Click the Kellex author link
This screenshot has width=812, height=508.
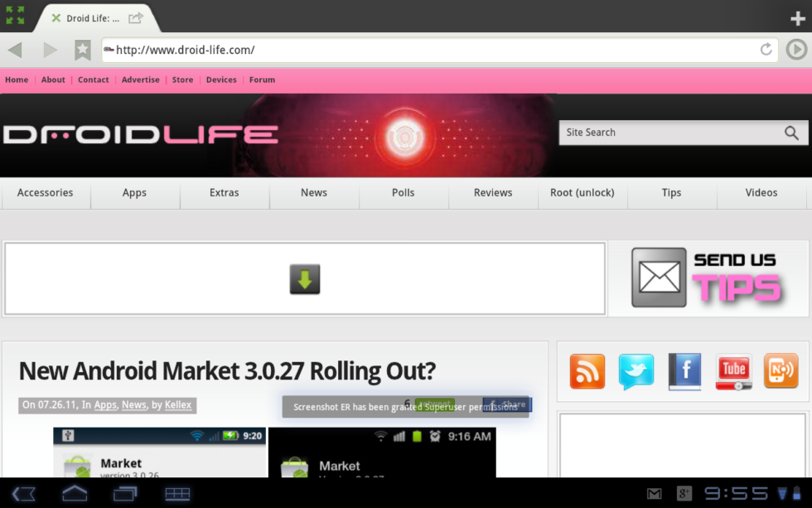tap(178, 405)
